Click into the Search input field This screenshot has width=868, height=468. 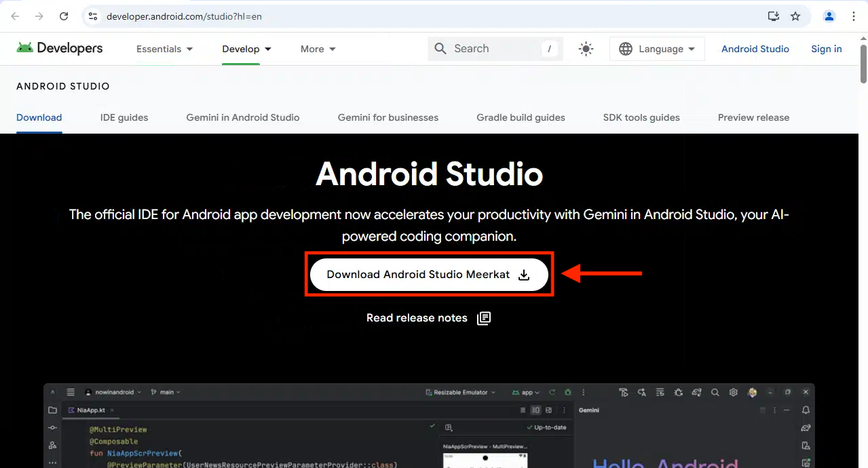pos(495,49)
